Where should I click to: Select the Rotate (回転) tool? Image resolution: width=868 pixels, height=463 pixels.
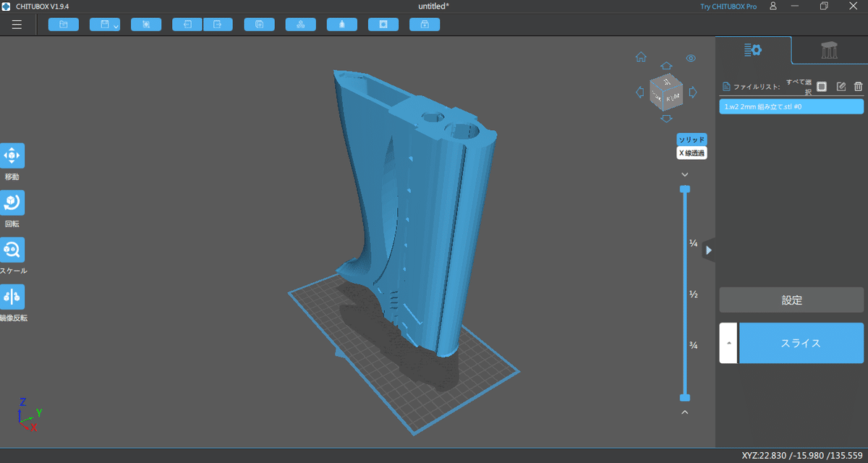click(12, 203)
